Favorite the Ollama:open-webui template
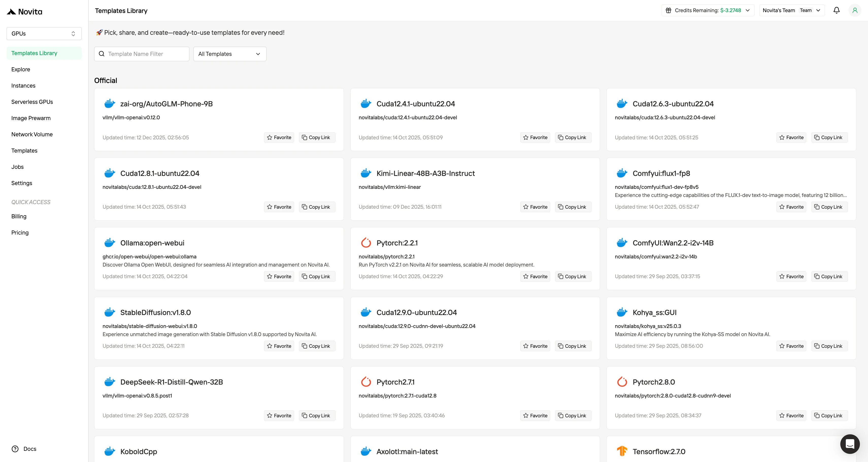This screenshot has width=868, height=462. [x=279, y=277]
